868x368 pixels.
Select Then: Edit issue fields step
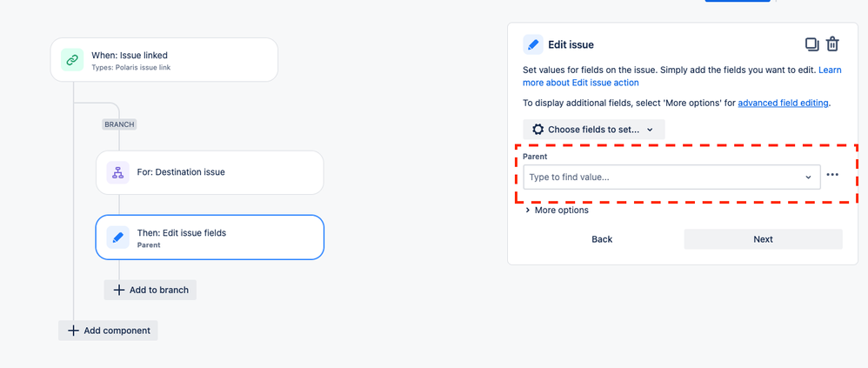pos(210,238)
